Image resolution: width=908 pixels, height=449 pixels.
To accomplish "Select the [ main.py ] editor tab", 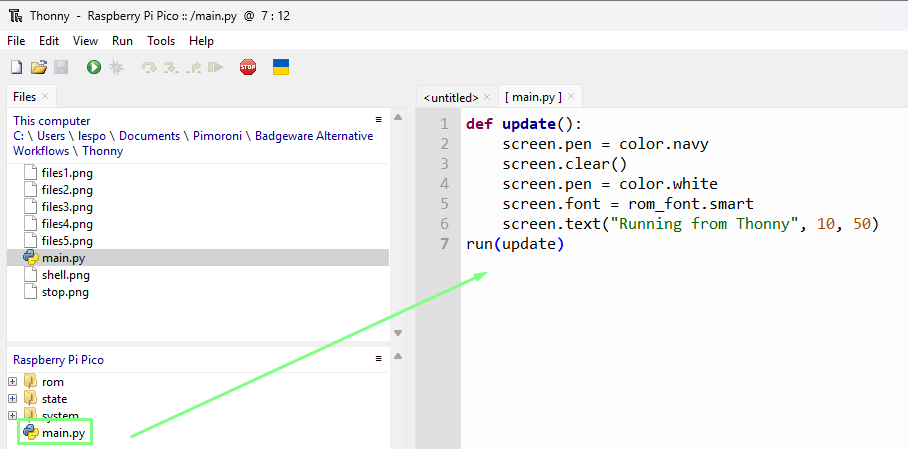I will [x=533, y=97].
